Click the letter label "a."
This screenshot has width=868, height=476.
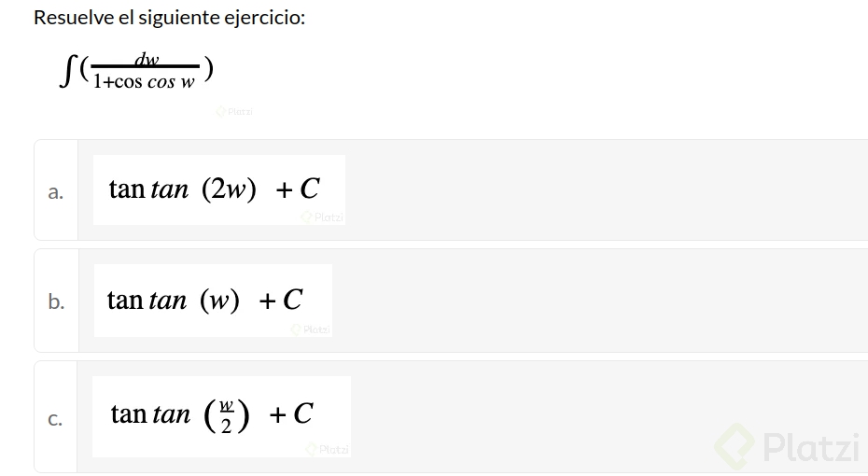coord(56,192)
